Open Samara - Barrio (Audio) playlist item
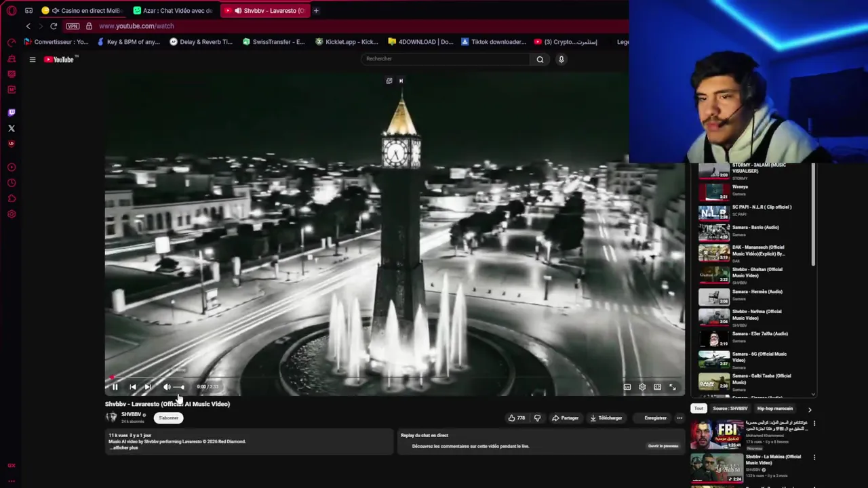 pos(754,231)
